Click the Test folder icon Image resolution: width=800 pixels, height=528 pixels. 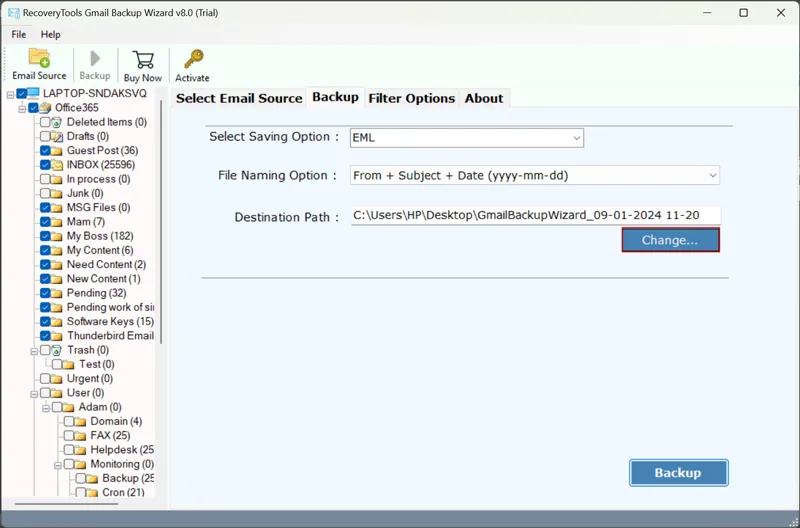click(68, 364)
